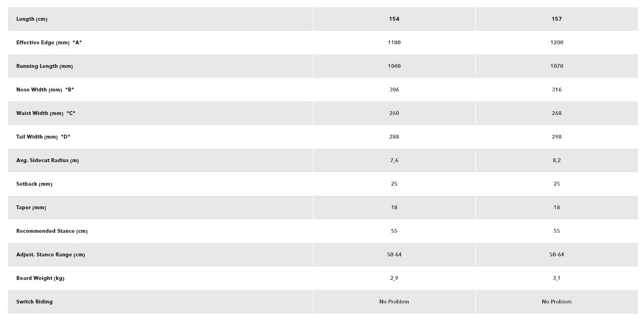Select the Tail Width row label

pyautogui.click(x=43, y=137)
